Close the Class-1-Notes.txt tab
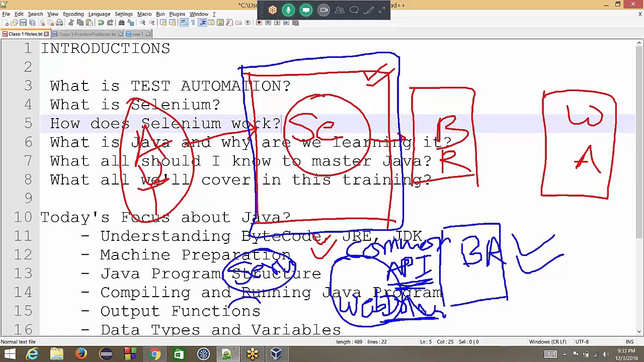 (46, 34)
